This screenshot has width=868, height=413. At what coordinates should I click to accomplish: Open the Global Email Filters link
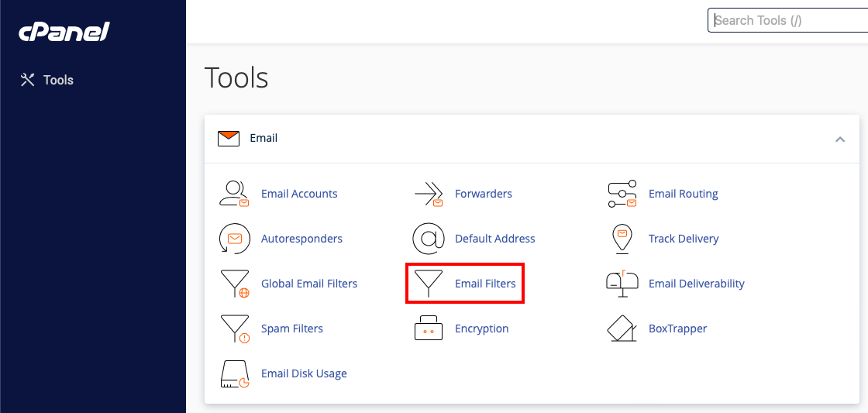click(309, 284)
